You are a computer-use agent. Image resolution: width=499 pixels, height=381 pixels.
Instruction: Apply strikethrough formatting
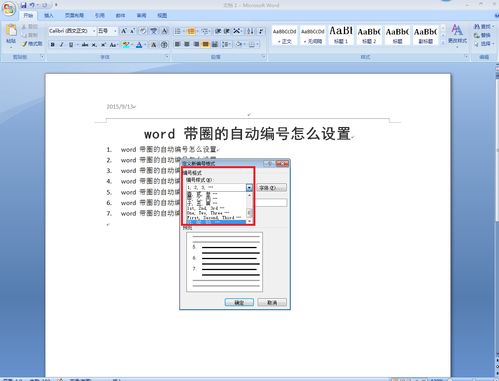(85, 44)
